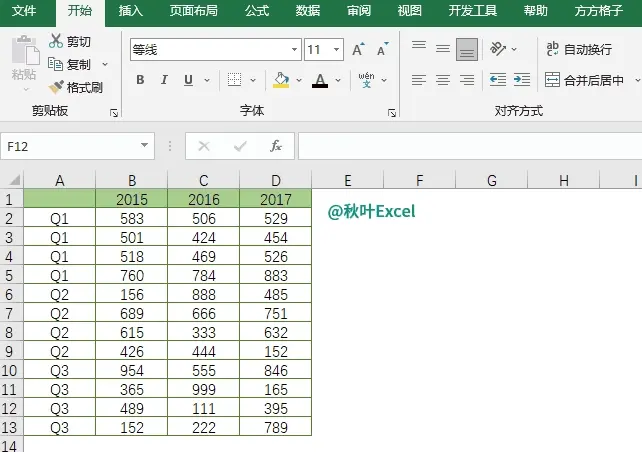The height and width of the screenshot is (452, 642).
Task: Click the phonetic guide wén icon
Action: [x=366, y=80]
